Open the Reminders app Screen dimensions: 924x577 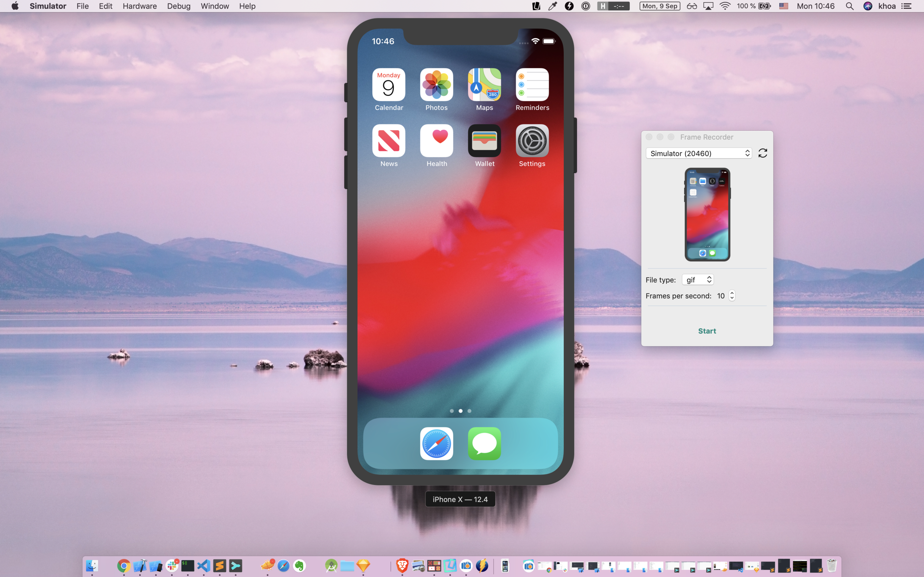(532, 85)
